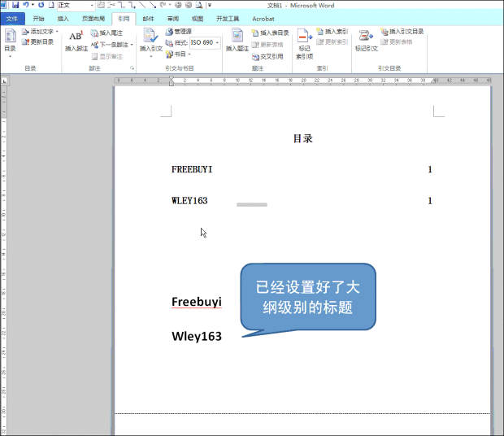Screen dimensions: 504x436
Task: Click the 目录 title in the document
Action: 302,139
